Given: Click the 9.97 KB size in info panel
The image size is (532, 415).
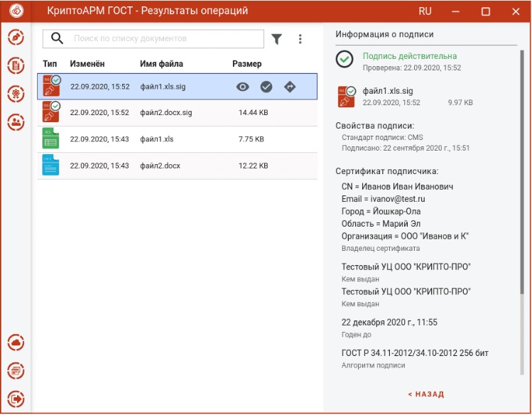Looking at the screenshot, I should pos(460,102).
